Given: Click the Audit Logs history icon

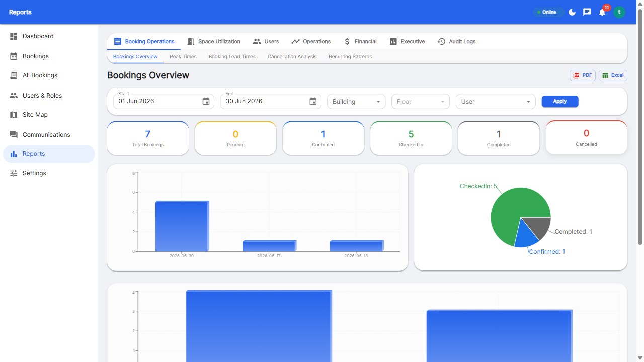Looking at the screenshot, I should (441, 42).
